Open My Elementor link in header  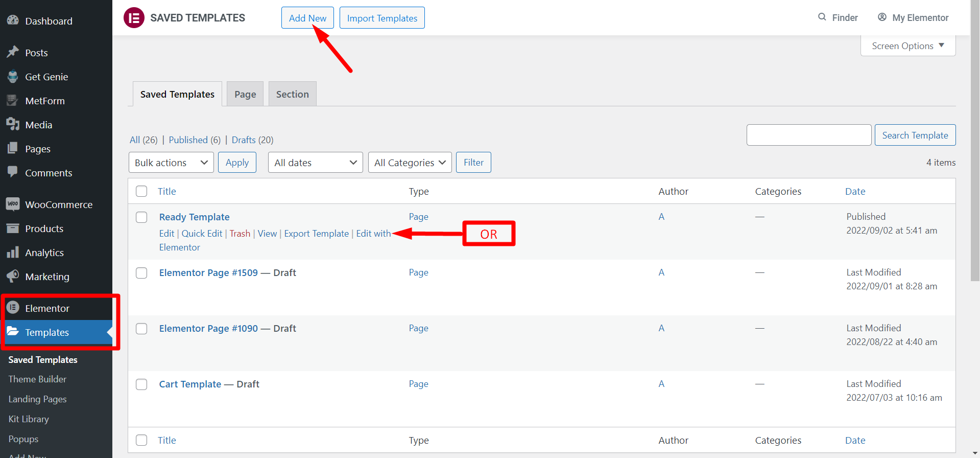click(913, 17)
